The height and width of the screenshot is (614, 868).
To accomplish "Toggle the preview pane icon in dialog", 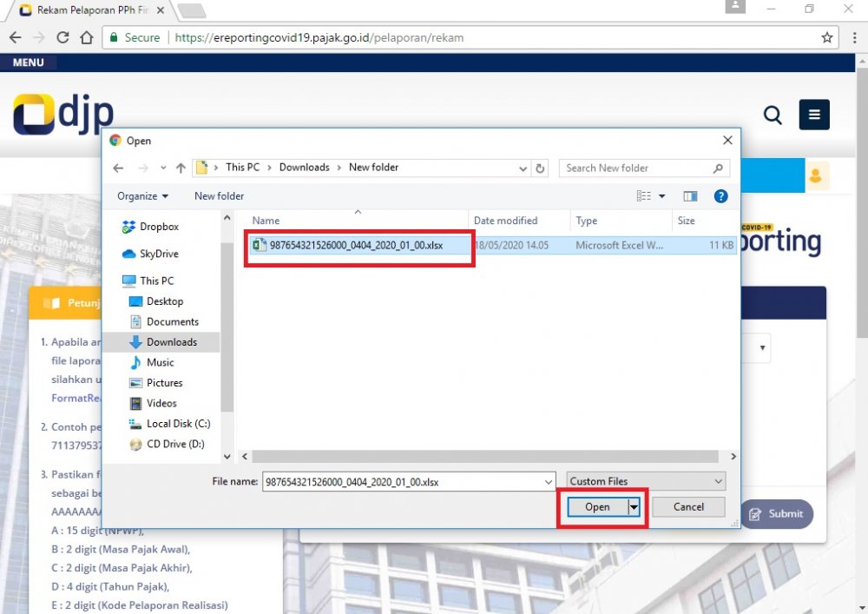I will tap(690, 196).
